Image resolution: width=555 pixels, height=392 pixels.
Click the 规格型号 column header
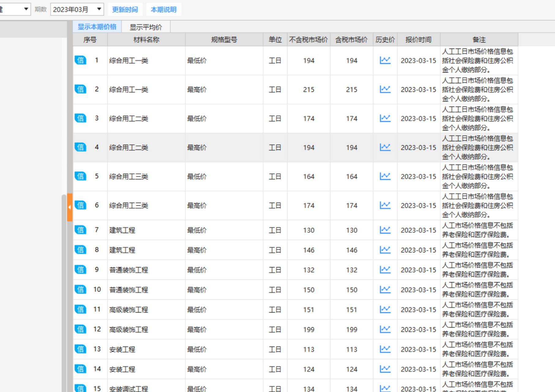[224, 40]
